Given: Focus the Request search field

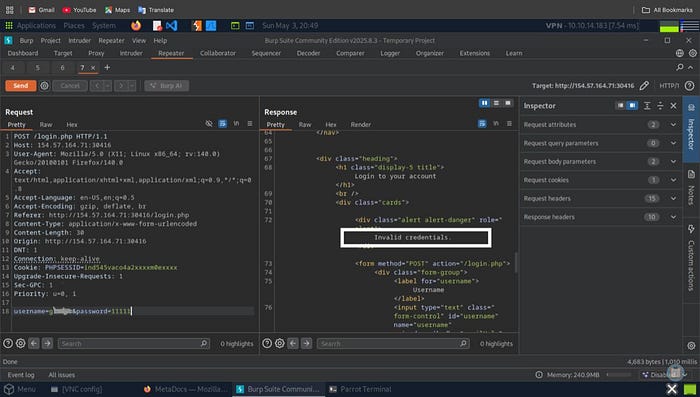Looking at the screenshot, I should [x=133, y=343].
